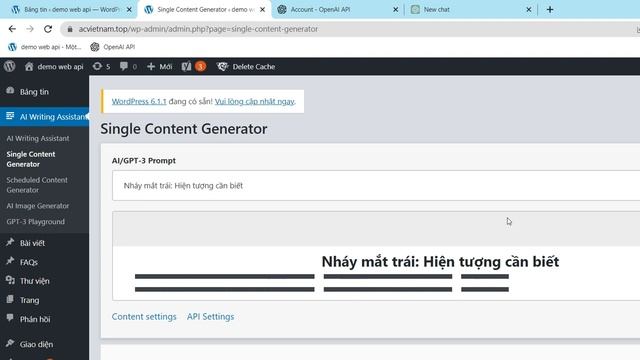The image size is (640, 360).
Task: Open GPT-3 Playground submenu
Action: pyautogui.click(x=36, y=222)
